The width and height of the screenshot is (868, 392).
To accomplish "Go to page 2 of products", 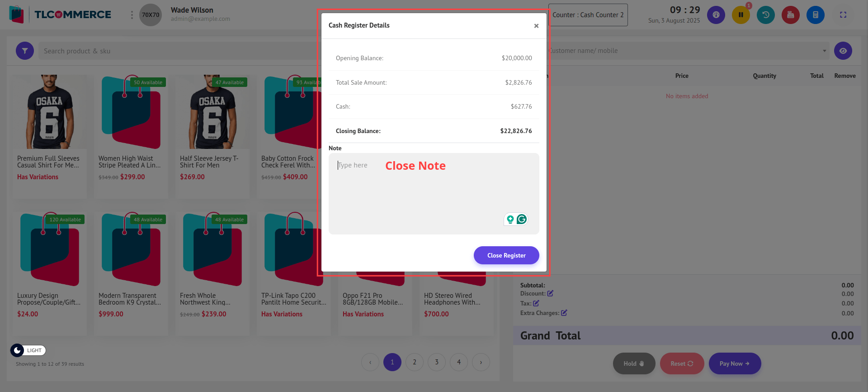I will click(x=414, y=362).
